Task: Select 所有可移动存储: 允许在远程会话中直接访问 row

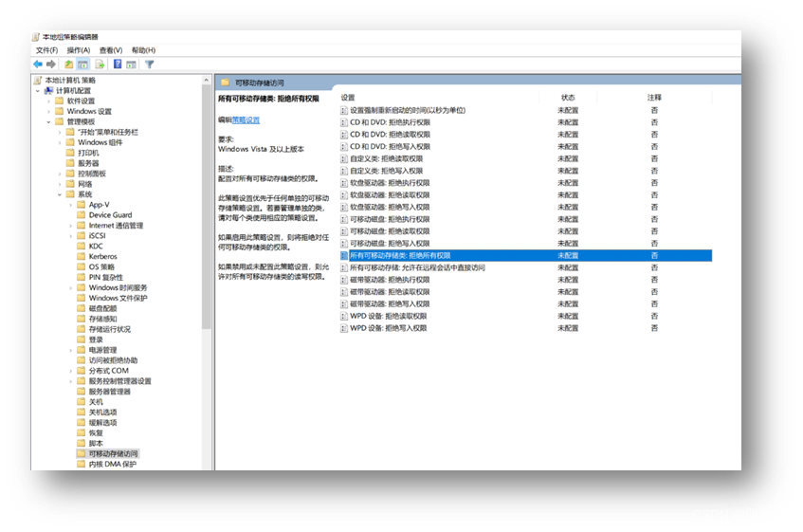Action: (x=526, y=267)
